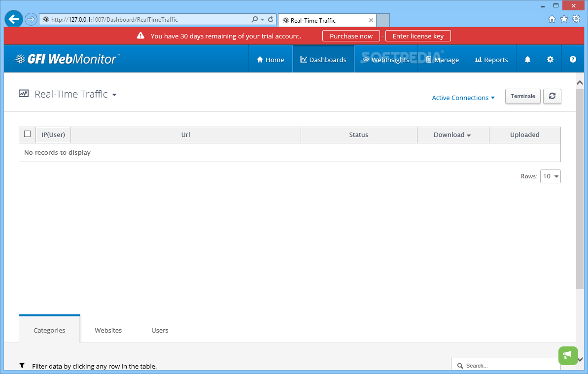Open the browser home icon
This screenshot has height=374, width=588.
click(552, 19)
